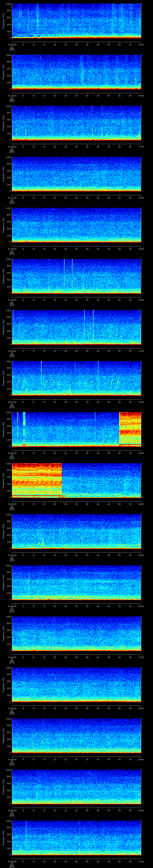The image size is (153, 868).
Task: Click the '19:15:00' start time label
Action: click(12, 96)
